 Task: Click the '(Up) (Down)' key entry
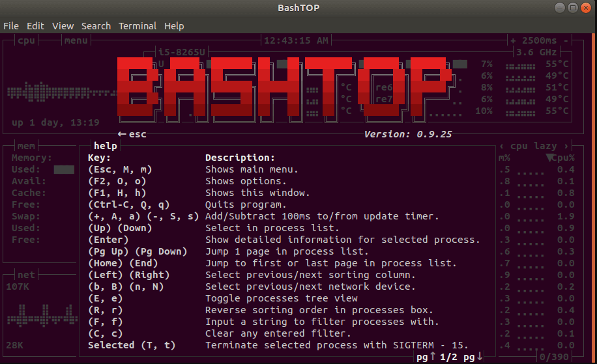pyautogui.click(x=120, y=228)
